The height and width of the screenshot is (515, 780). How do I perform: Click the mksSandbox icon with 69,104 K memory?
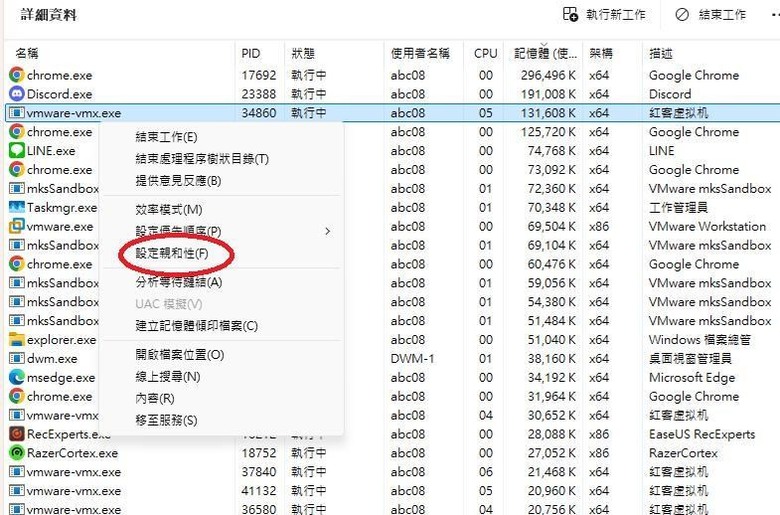coord(16,245)
